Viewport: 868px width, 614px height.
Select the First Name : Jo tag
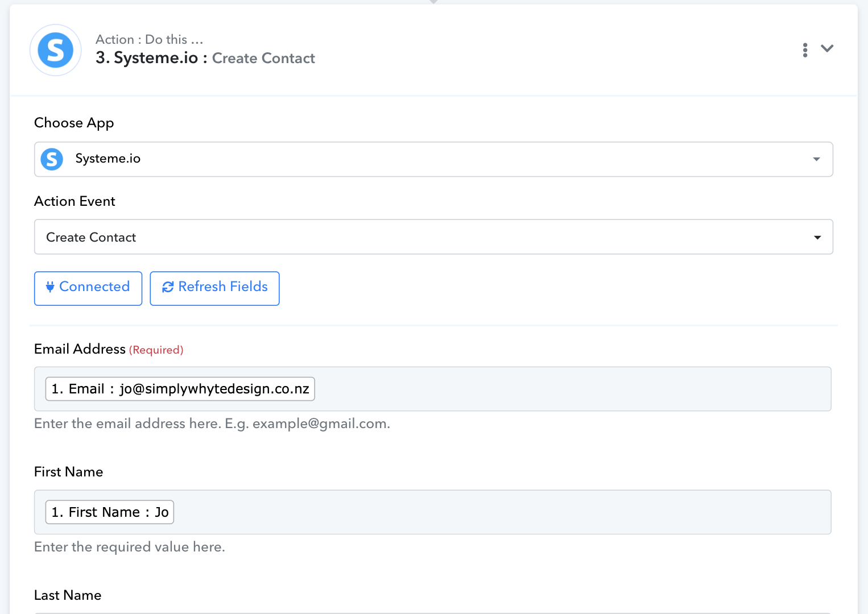(x=110, y=512)
